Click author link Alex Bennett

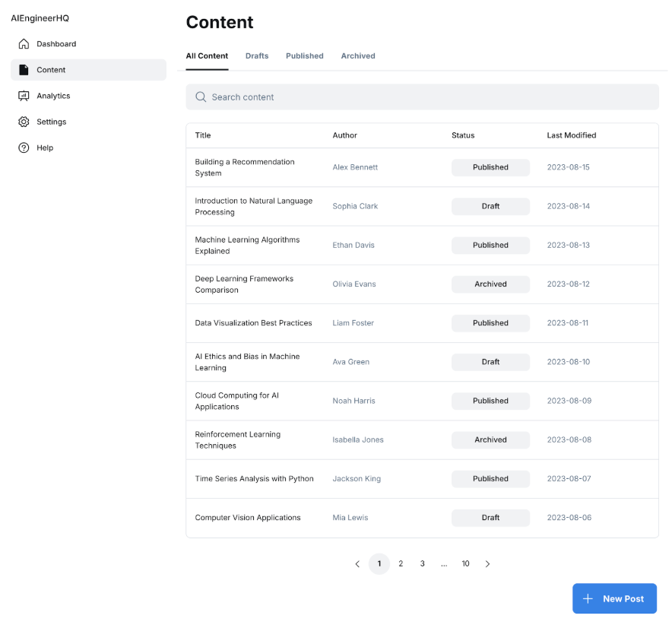pyautogui.click(x=355, y=167)
